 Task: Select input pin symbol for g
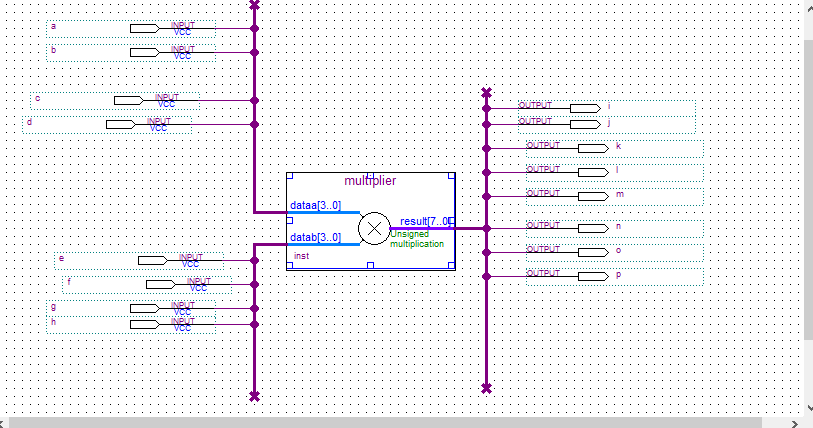(x=145, y=309)
